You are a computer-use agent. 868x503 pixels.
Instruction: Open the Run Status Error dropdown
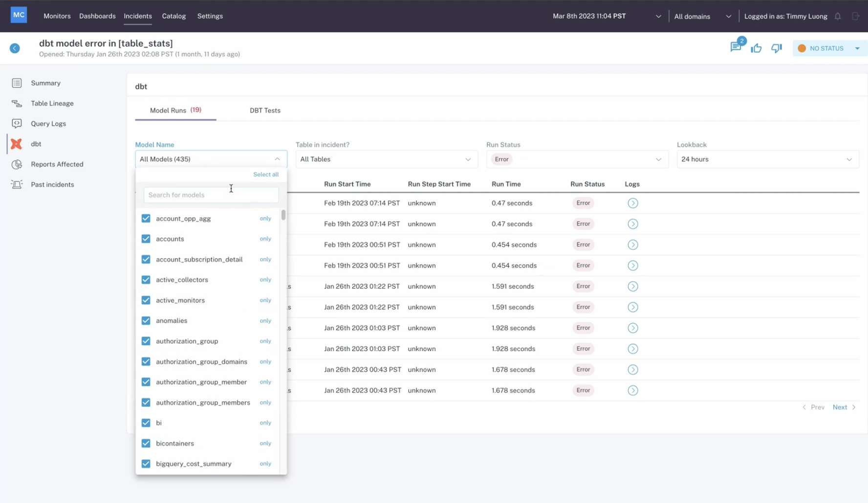[x=577, y=159]
